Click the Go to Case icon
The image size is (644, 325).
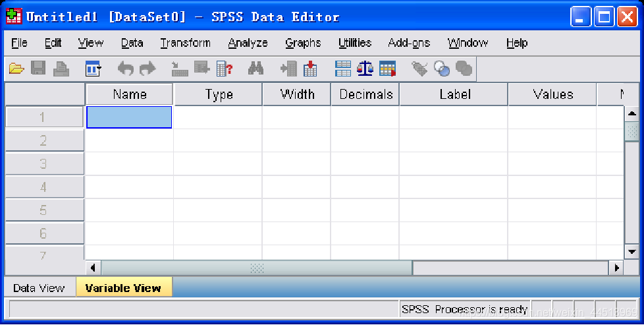180,69
